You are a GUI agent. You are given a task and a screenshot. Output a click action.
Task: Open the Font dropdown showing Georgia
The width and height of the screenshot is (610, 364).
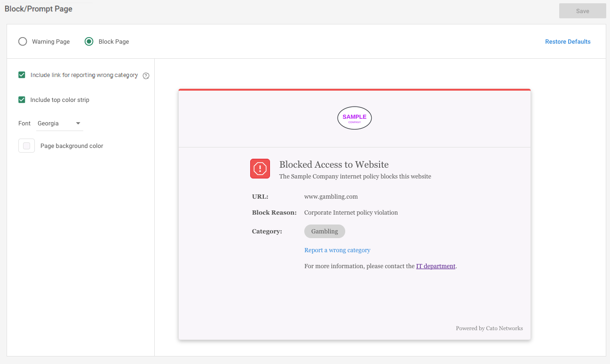pyautogui.click(x=59, y=124)
